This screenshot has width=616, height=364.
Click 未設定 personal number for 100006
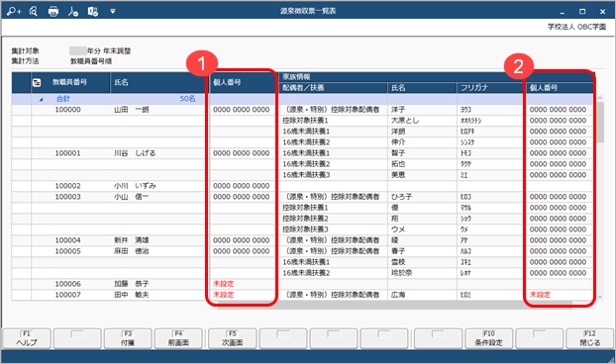pyautogui.click(x=223, y=284)
